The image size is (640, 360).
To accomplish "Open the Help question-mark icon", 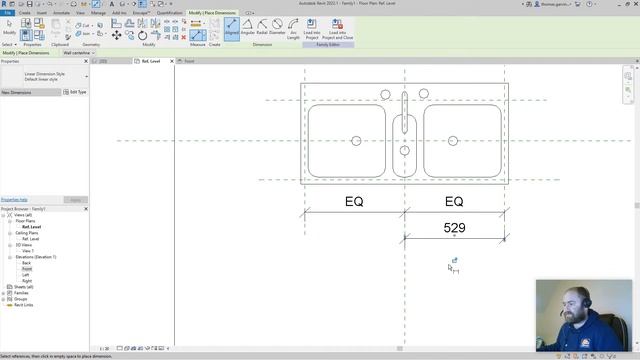I will [x=589, y=4].
